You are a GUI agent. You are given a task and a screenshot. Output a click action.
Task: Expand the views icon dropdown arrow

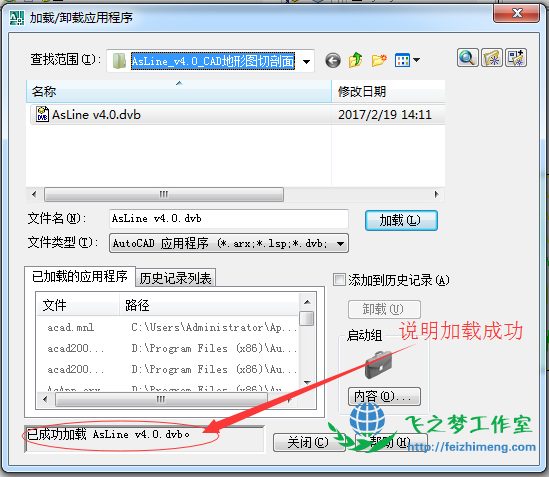click(417, 60)
